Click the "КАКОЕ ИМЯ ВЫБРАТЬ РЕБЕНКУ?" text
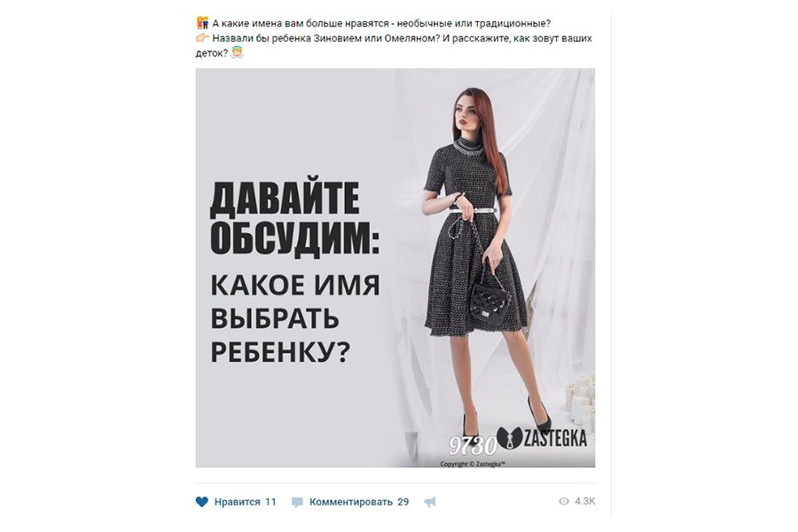Viewport: 798px width, 532px height. 295,318
